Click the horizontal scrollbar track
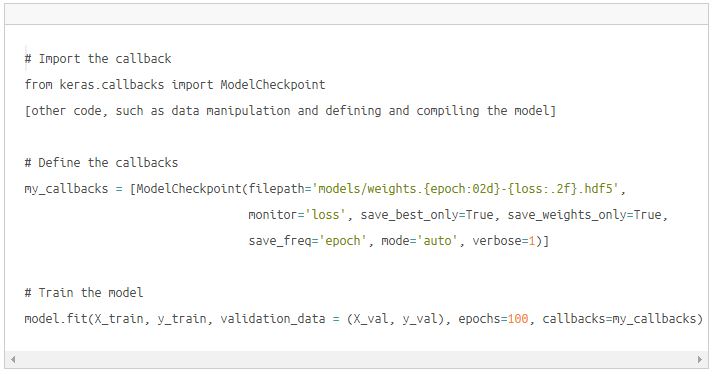The width and height of the screenshot is (715, 376). click(356, 359)
